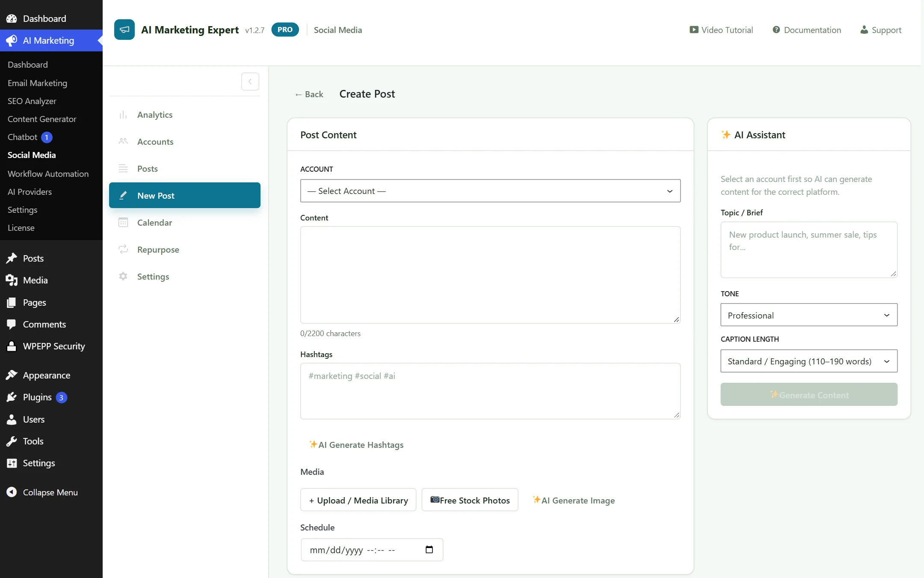Go back using the Back link
This screenshot has width=924, height=578.
click(309, 94)
